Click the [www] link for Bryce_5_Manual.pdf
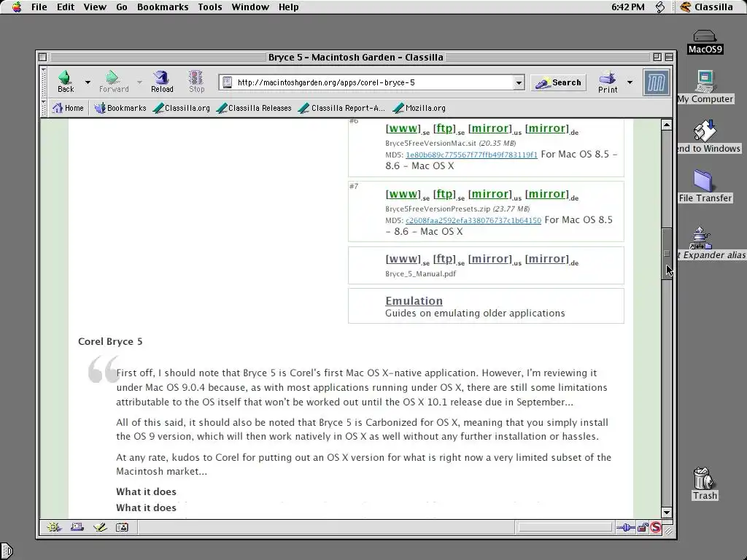This screenshot has height=560, width=747. pos(403,259)
